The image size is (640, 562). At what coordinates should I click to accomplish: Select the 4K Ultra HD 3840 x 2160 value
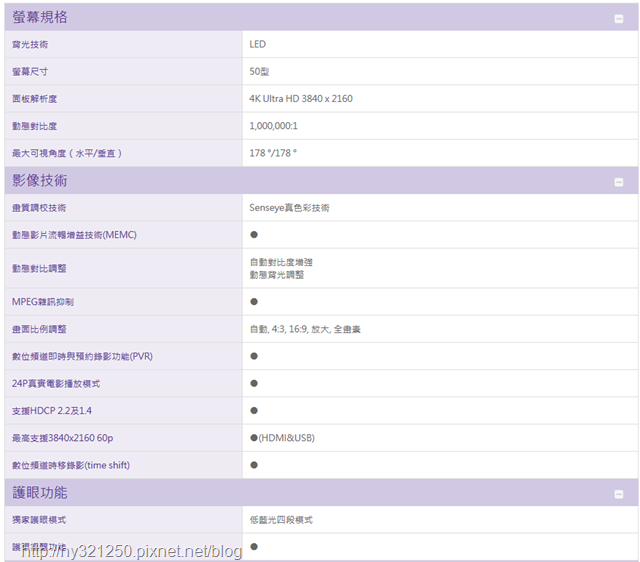(301, 99)
